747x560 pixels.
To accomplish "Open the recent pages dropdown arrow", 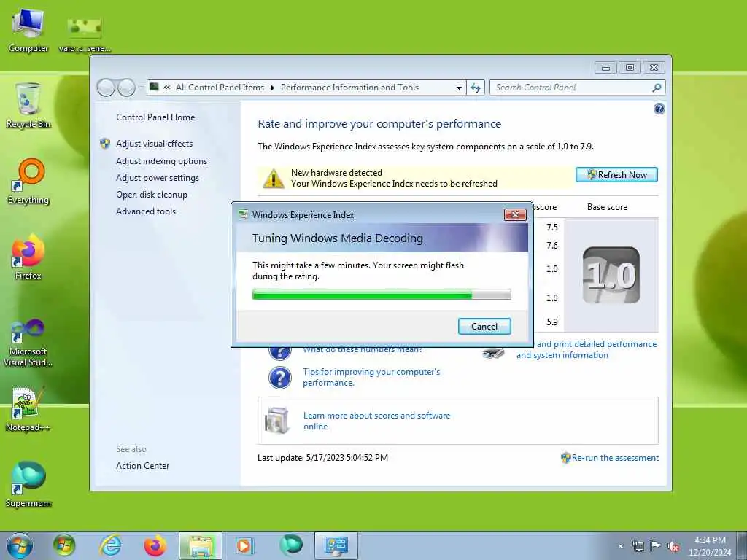I will (141, 87).
